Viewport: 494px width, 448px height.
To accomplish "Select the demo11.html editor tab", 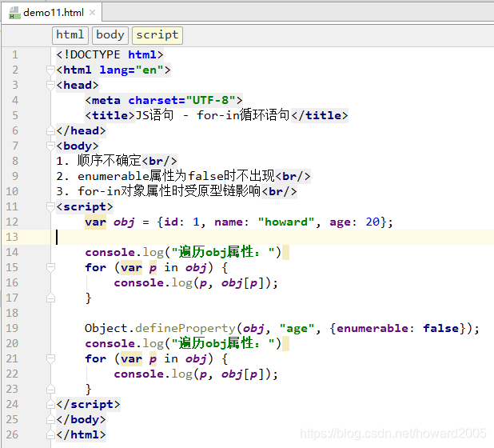I will pyautogui.click(x=52, y=13).
